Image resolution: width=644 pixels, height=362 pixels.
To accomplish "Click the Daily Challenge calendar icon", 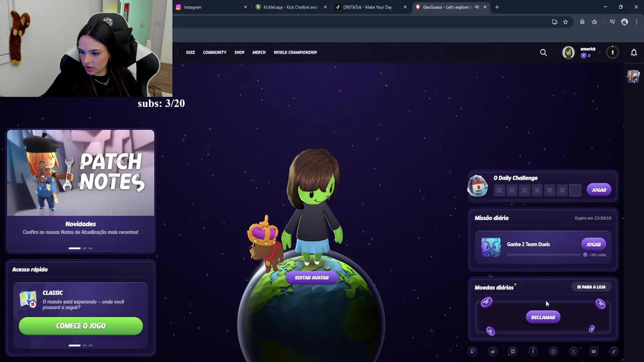I will pyautogui.click(x=478, y=186).
